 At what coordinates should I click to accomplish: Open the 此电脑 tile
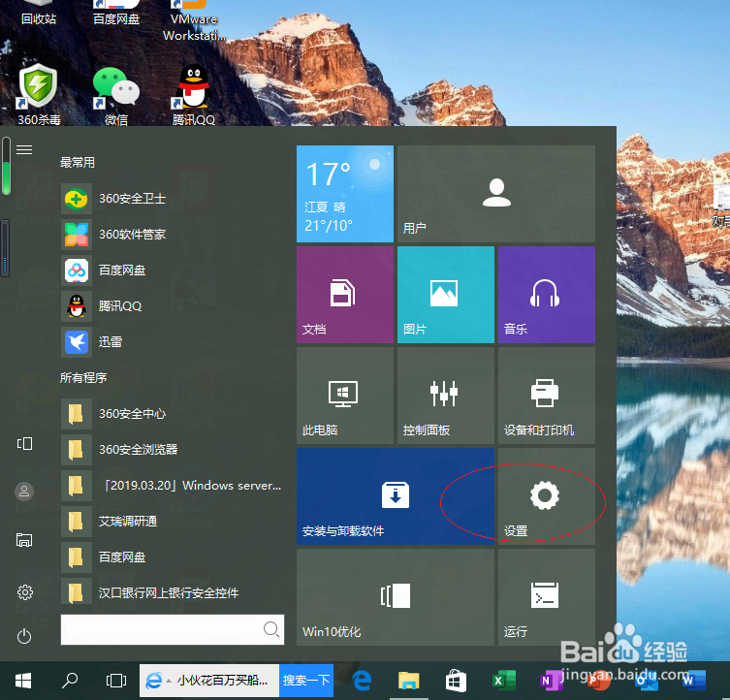345,396
